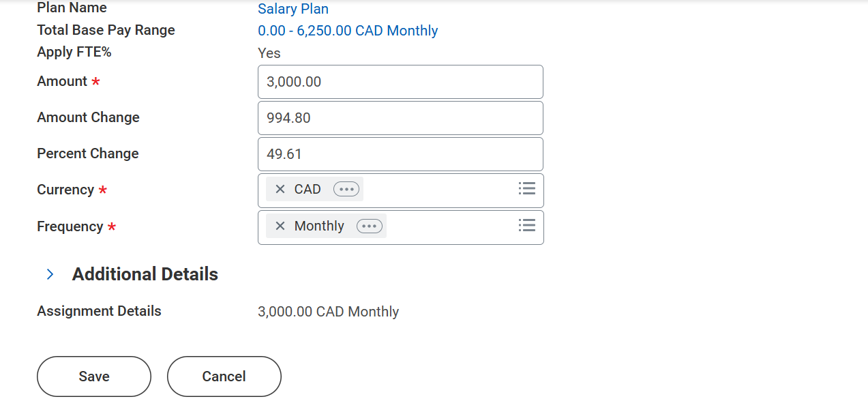The width and height of the screenshot is (868, 399).
Task: Select the Amount Change field
Action: pos(400,117)
